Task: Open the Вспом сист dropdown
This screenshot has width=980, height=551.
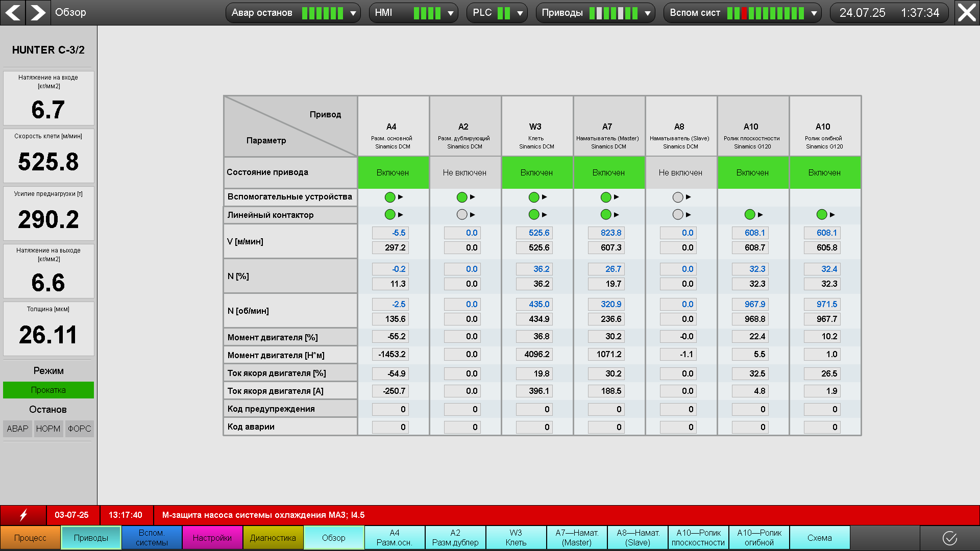Action: 814,13
